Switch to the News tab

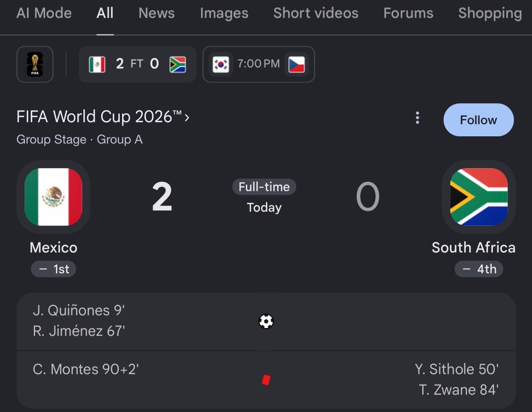tap(157, 13)
